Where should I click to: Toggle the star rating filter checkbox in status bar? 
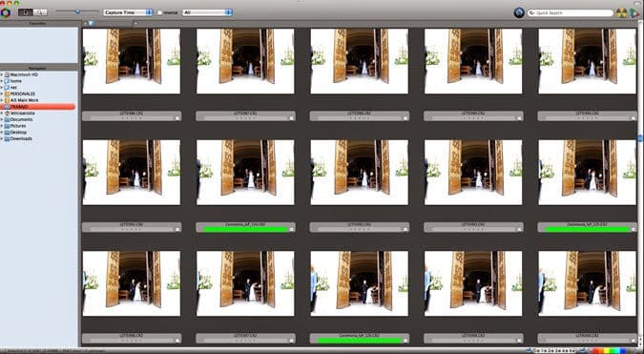[529, 350]
